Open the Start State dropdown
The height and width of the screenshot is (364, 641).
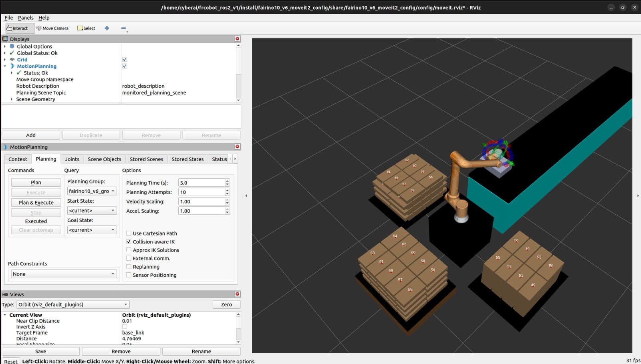click(x=92, y=210)
